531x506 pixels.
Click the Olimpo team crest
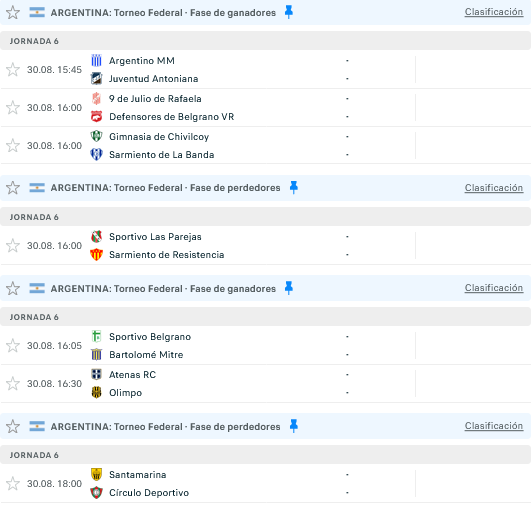tap(97, 393)
